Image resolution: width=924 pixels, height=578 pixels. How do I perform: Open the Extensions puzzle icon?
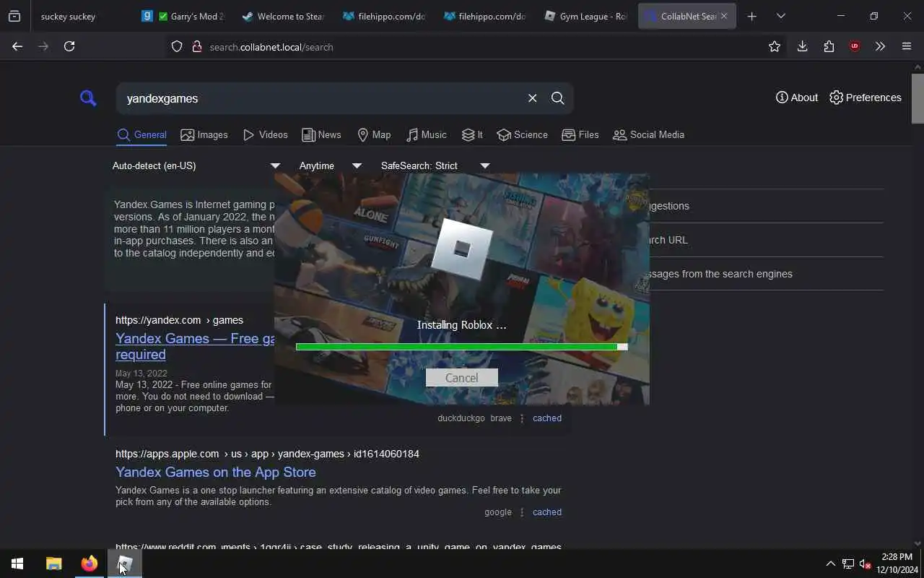point(829,46)
